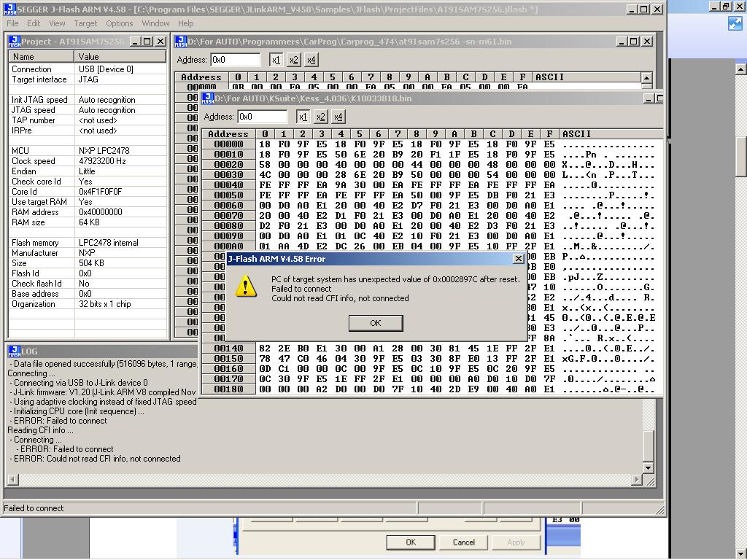Click the yellow warning icon in error dialog

(x=246, y=286)
